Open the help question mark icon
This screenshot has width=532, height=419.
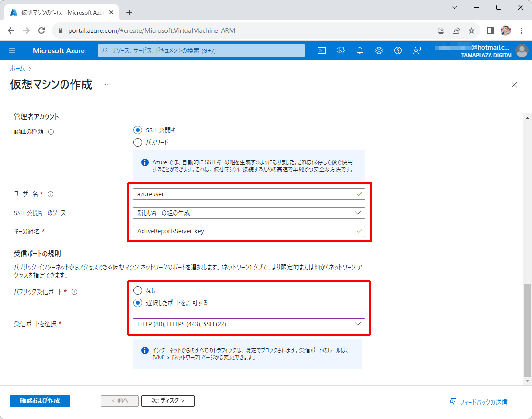click(398, 50)
